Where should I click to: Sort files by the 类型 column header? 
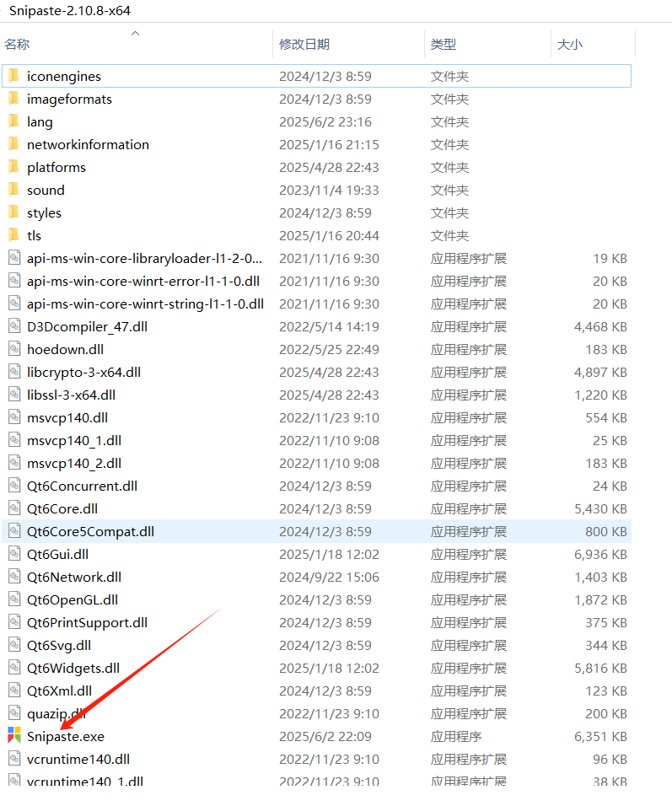[x=444, y=44]
